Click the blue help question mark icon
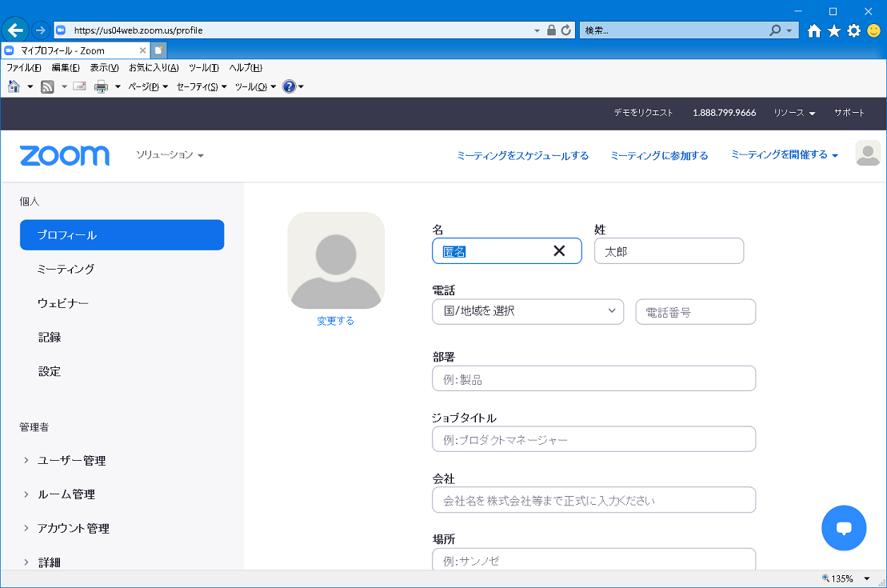 tap(289, 86)
